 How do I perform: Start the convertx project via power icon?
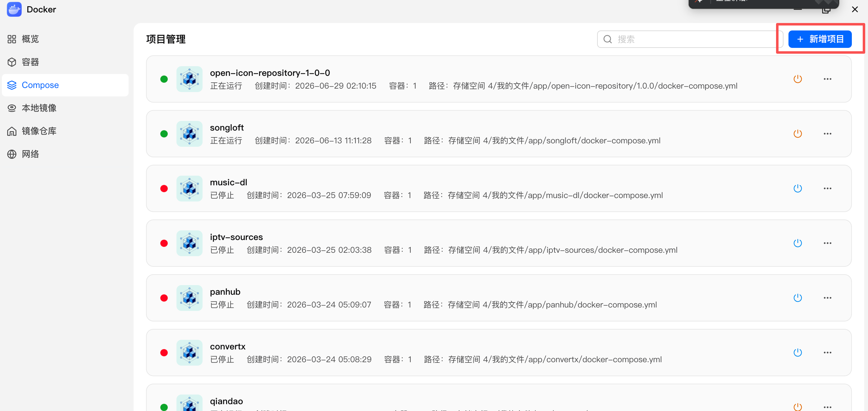click(x=797, y=352)
